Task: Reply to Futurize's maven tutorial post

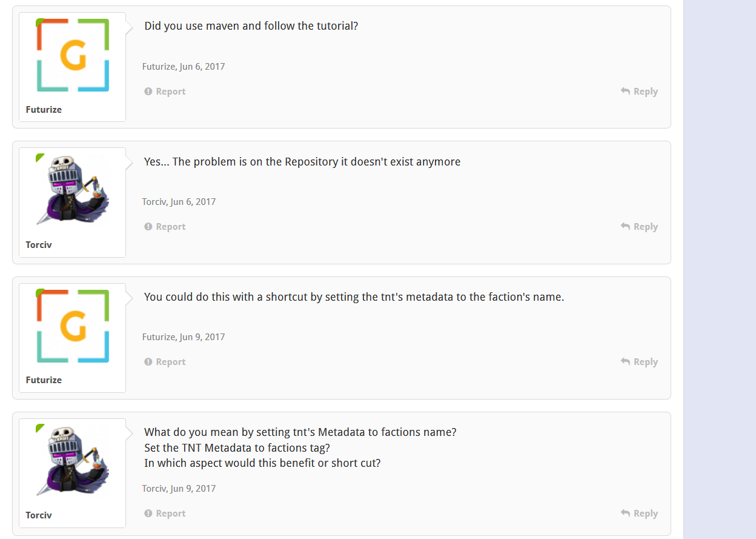Action: tap(639, 92)
